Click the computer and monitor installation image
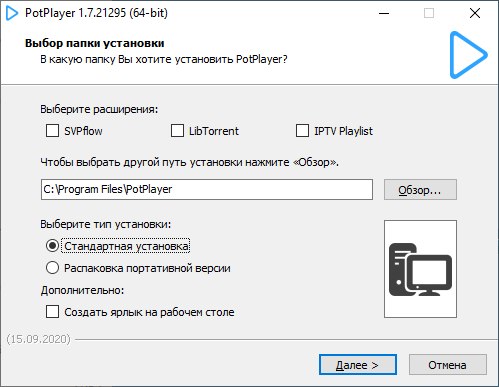This screenshot has height=387, width=499. 420,269
